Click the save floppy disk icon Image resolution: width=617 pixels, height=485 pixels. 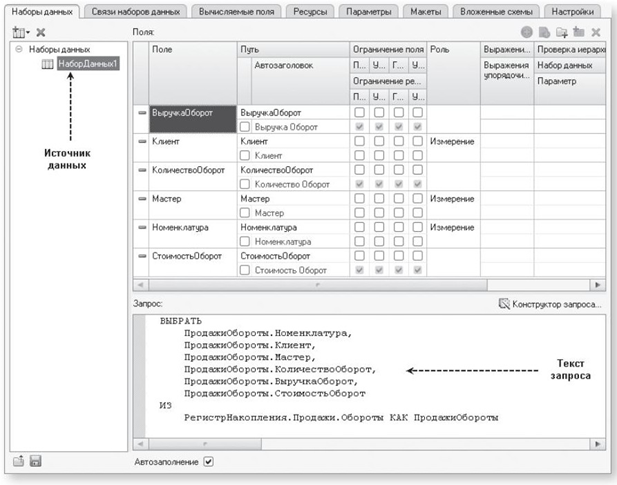[35, 461]
